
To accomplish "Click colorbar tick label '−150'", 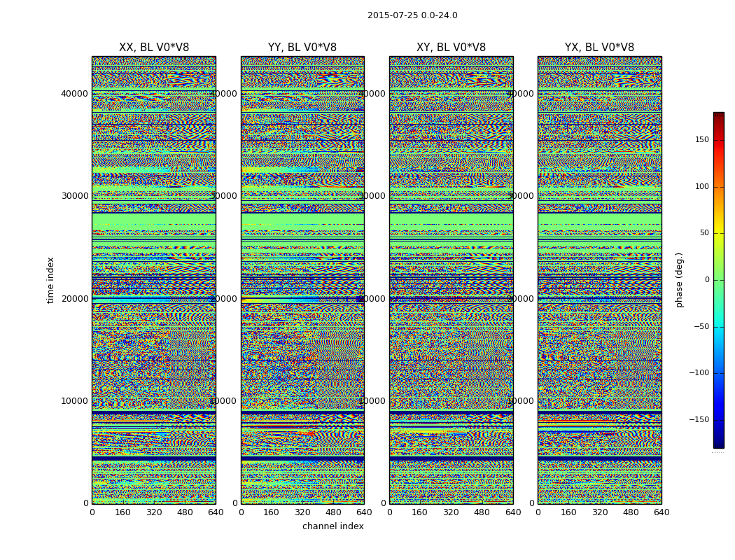I will (x=699, y=419).
